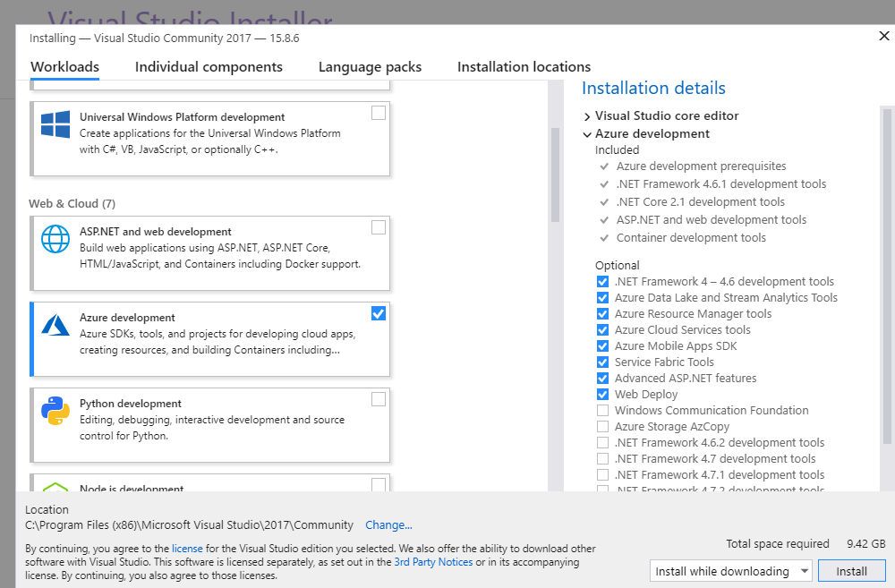
Task: Click the Python development logo icon
Action: point(55,411)
